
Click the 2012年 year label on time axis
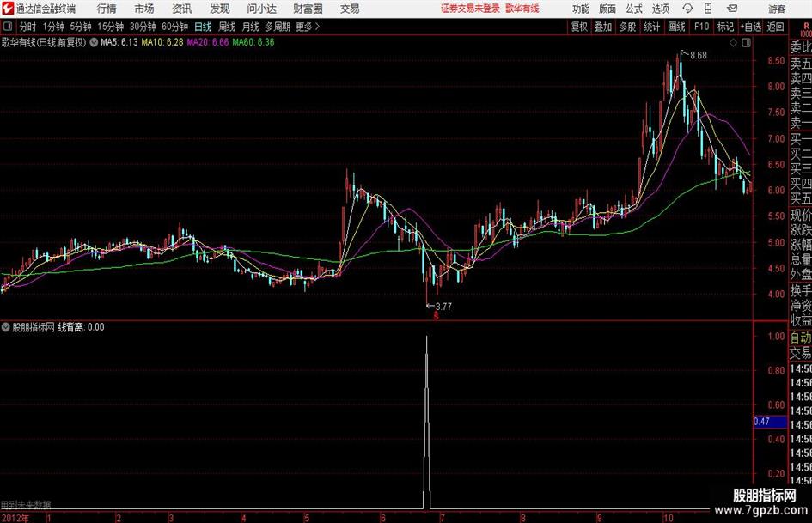pos(15,518)
